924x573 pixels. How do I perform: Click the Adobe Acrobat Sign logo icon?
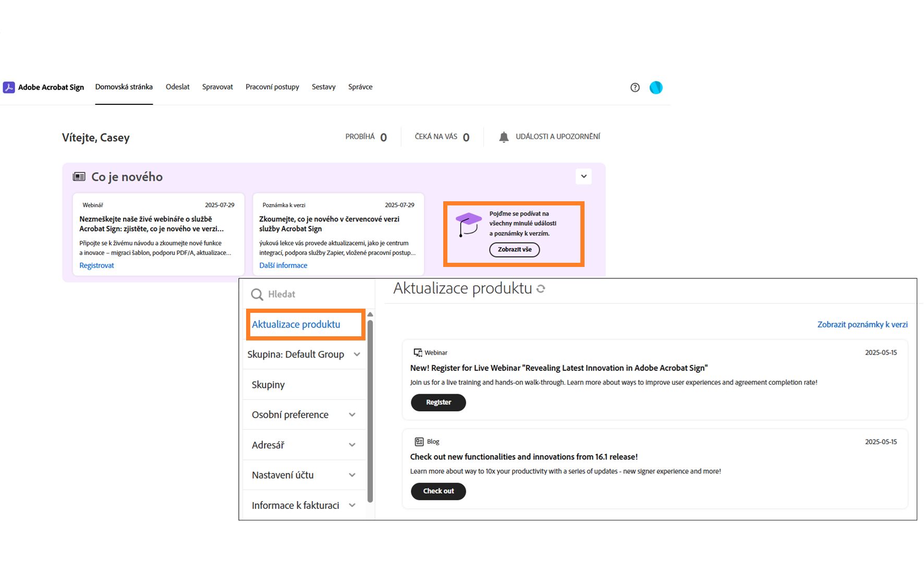[x=9, y=87]
